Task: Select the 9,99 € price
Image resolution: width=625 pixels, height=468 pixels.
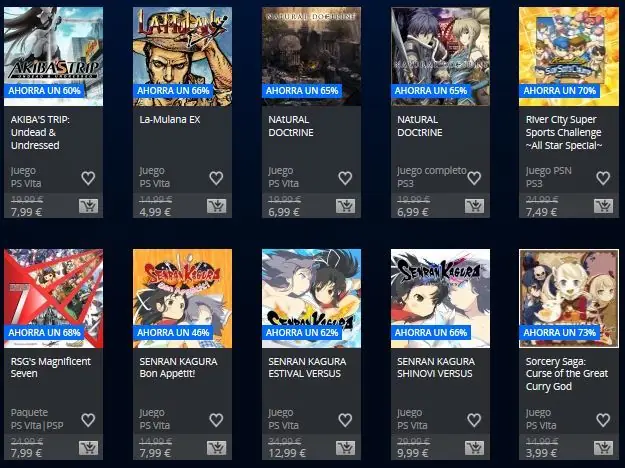Action: coord(413,454)
